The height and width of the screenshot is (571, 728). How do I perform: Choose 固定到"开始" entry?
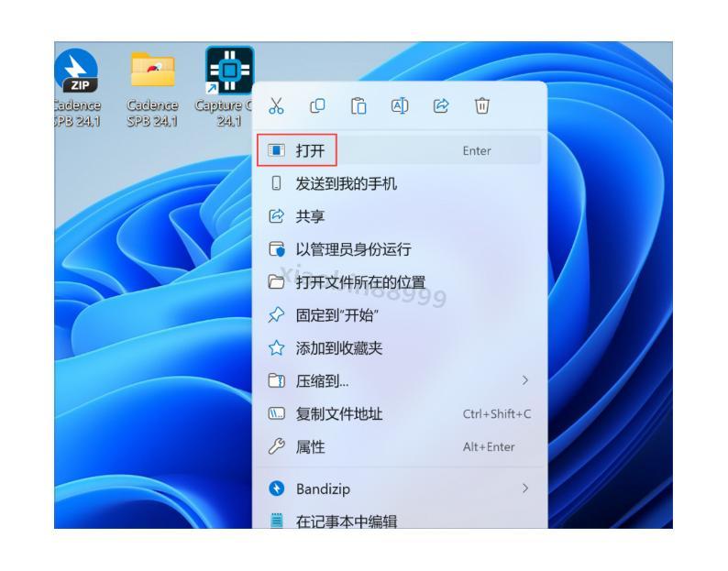399,315
